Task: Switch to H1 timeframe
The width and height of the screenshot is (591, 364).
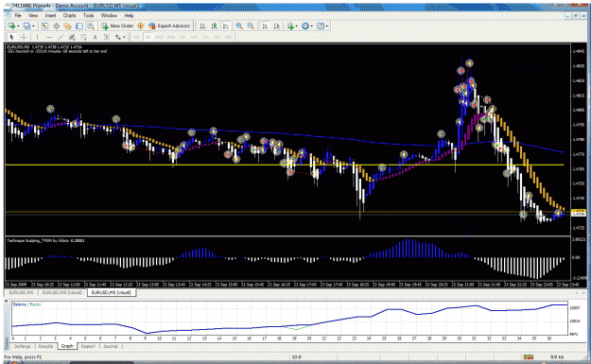Action: (183, 37)
